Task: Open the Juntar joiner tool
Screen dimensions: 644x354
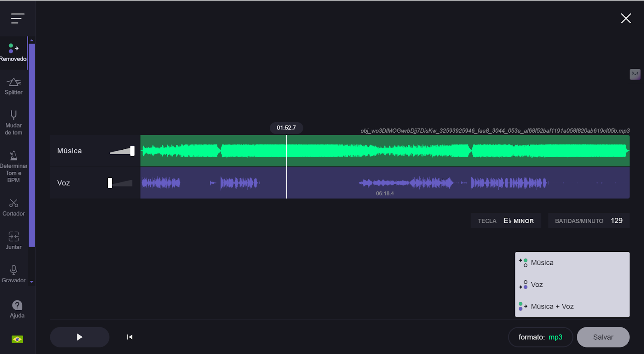Action: click(x=14, y=241)
